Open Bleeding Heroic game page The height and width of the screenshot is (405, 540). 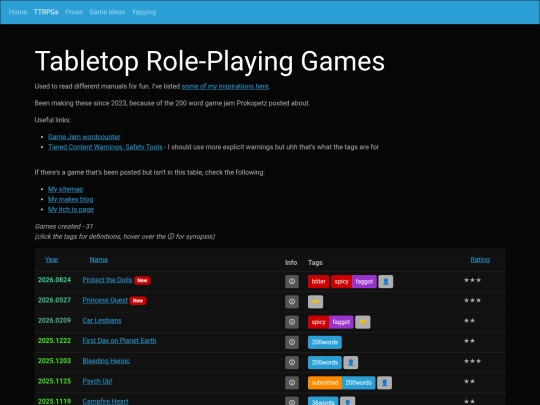click(x=106, y=361)
